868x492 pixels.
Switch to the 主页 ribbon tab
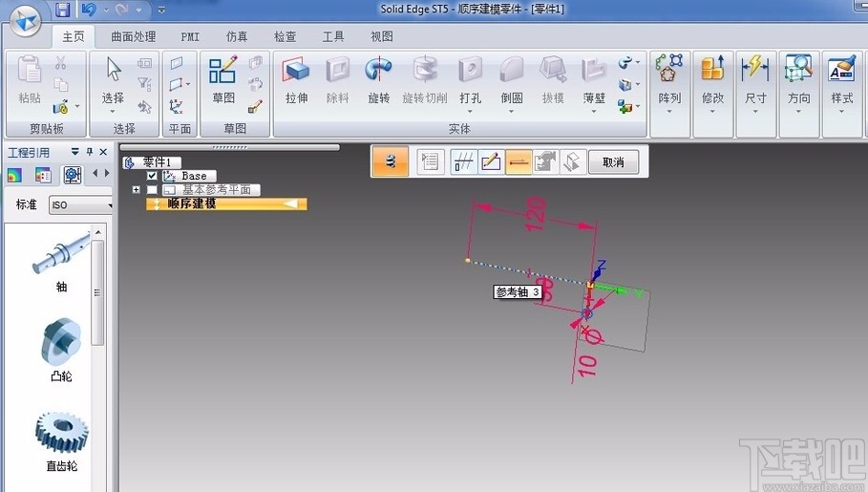[x=74, y=36]
